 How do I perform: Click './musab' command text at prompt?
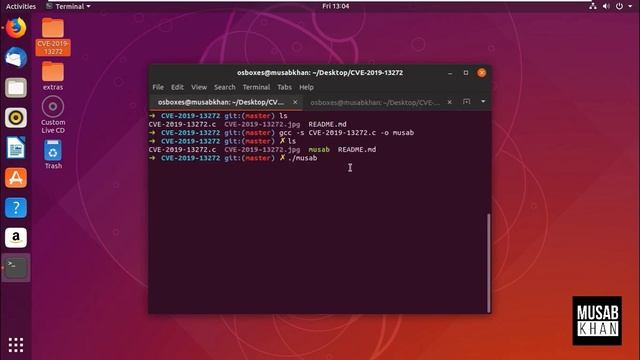pyautogui.click(x=302, y=158)
